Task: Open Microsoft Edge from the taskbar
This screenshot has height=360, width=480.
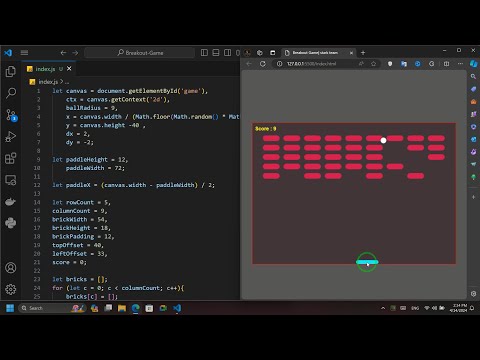Action: (136, 308)
